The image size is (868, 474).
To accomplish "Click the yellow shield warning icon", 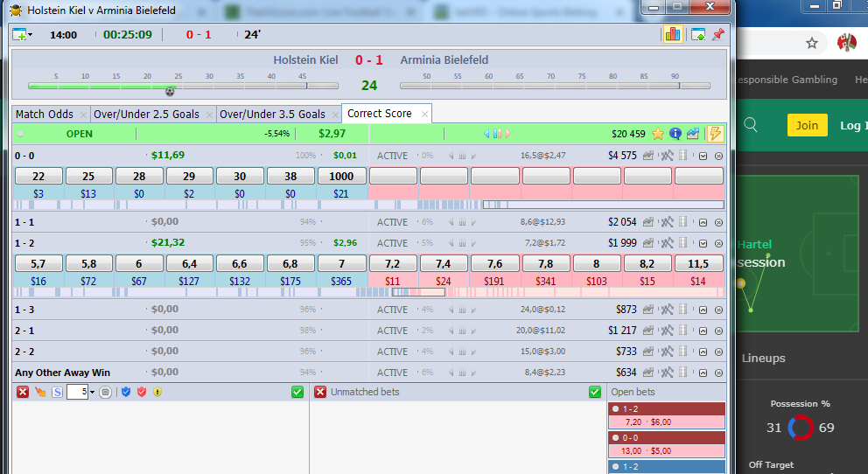I will (157, 392).
